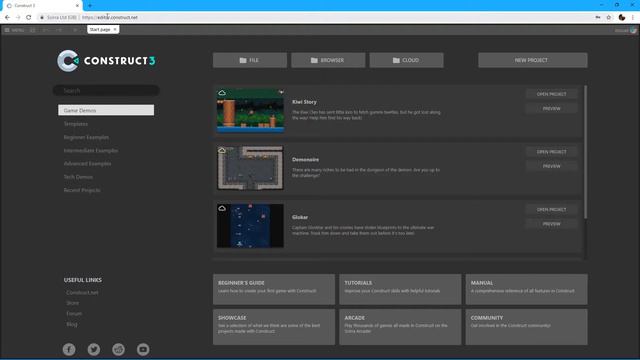Open the COMMUNITY card
The width and height of the screenshot is (640, 360).
click(x=527, y=327)
